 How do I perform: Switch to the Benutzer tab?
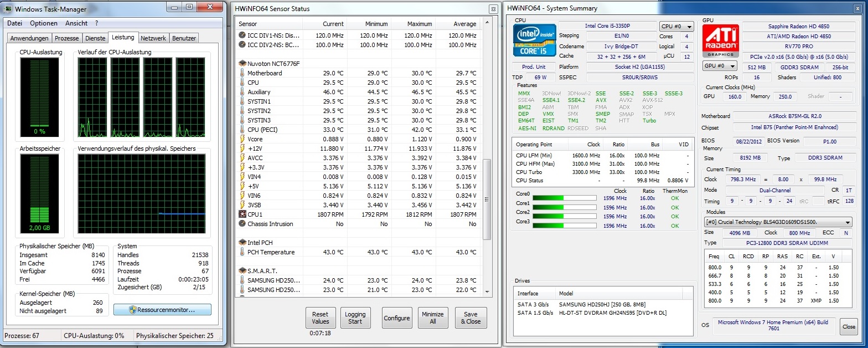(184, 38)
